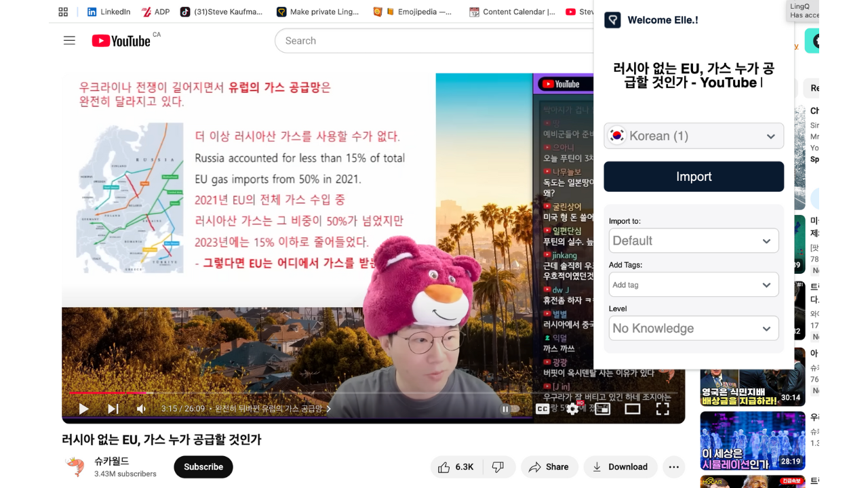Screen dimensions: 868x488
Task: Open the Level No Knowledge dropdown
Action: click(694, 328)
